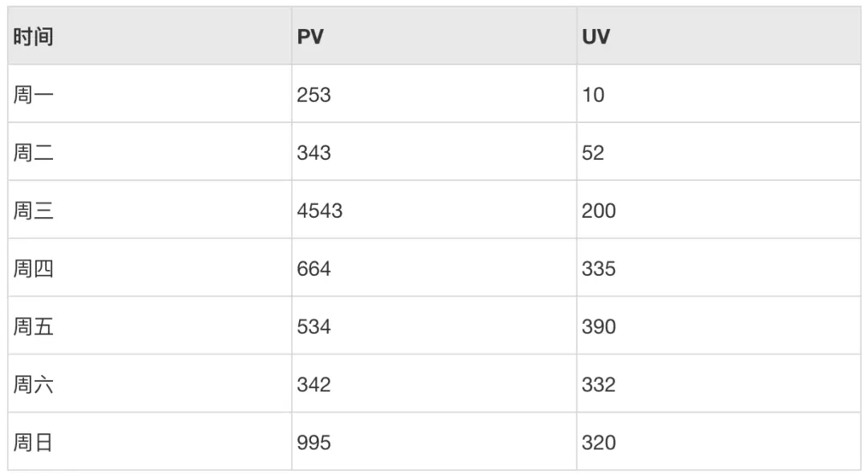
Task: Select the 周一 row label
Action: pos(33,95)
